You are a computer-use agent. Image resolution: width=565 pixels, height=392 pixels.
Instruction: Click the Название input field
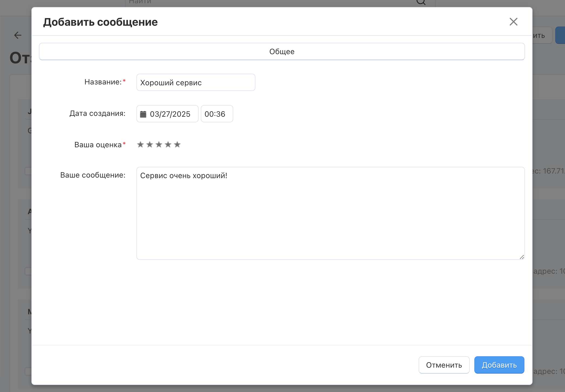tap(196, 83)
